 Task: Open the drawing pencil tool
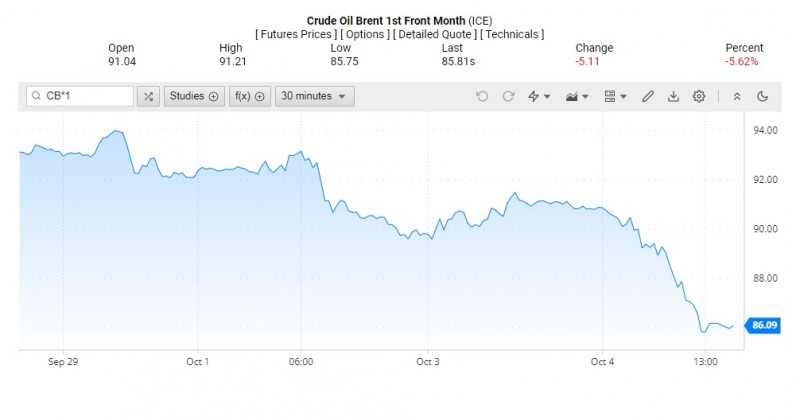pos(648,96)
